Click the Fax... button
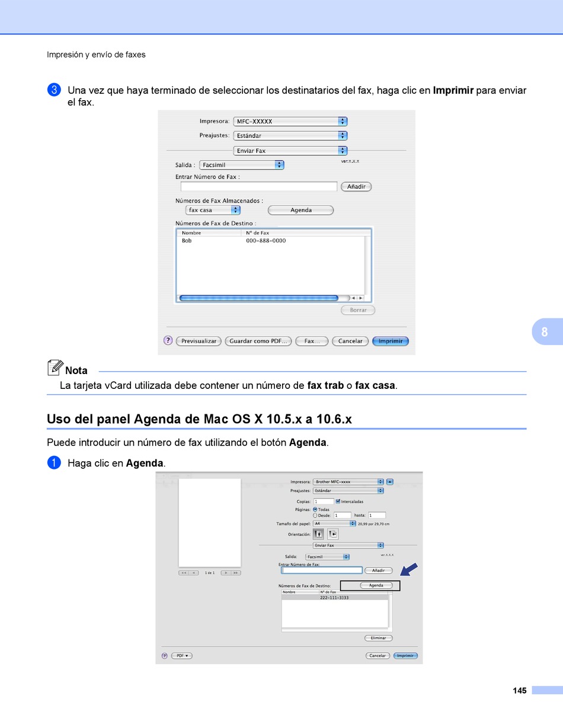This screenshot has width=563, height=728. tap(312, 341)
